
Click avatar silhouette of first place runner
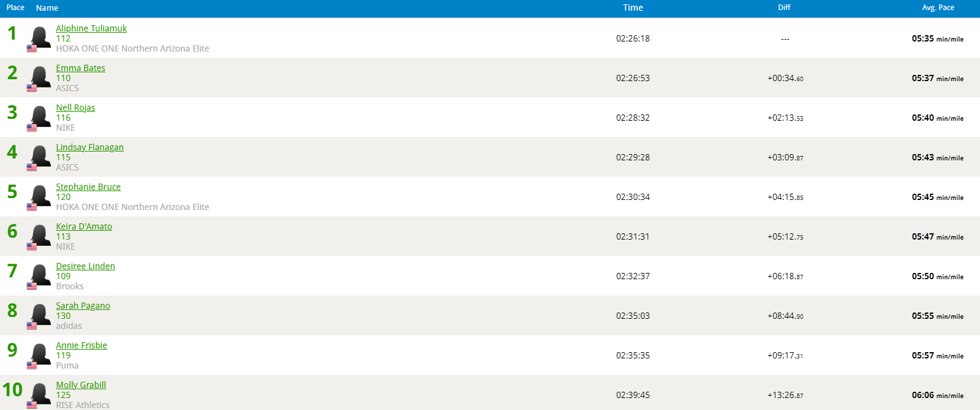(40, 37)
